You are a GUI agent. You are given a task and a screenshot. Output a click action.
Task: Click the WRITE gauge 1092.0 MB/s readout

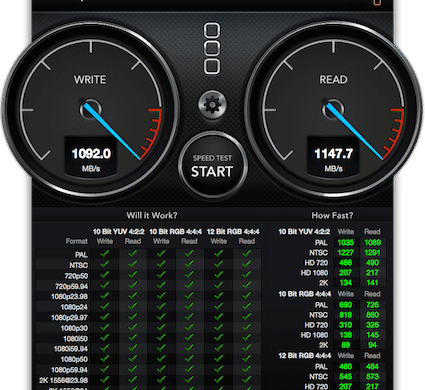[x=91, y=156]
